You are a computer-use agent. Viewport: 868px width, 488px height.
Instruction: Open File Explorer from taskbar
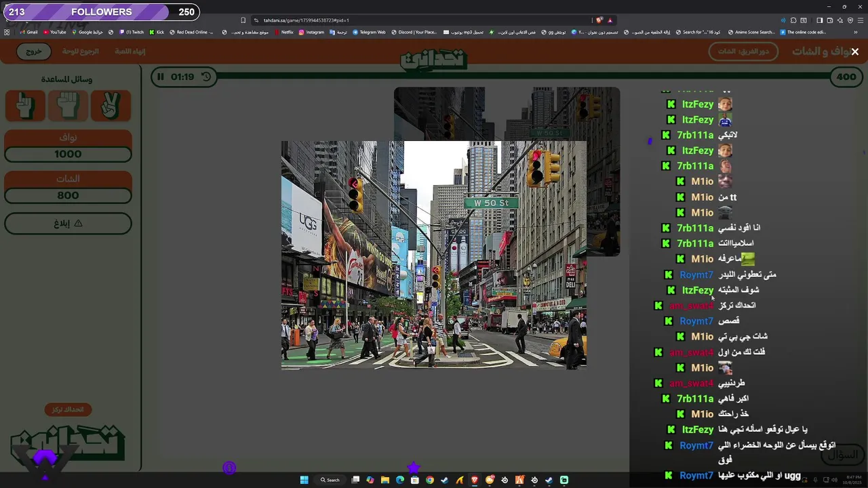(385, 480)
